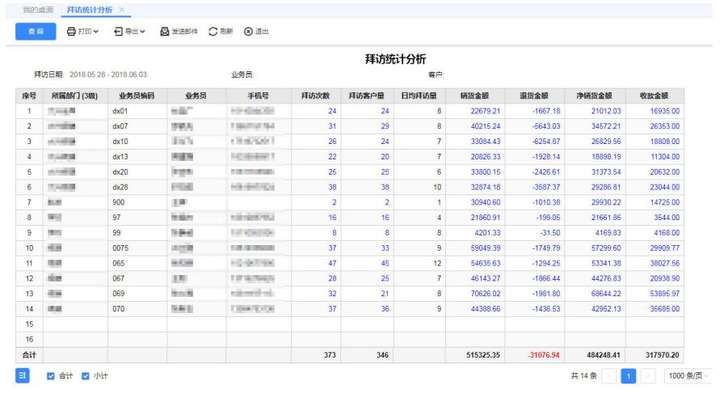The image size is (720, 394).
Task: Open the 打印 print dropdown
Action: (83, 31)
